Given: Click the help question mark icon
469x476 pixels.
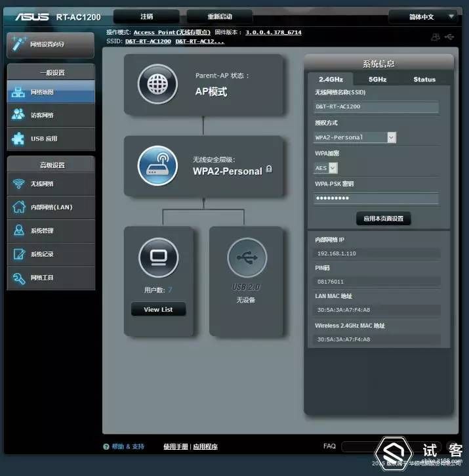Looking at the screenshot, I should (x=106, y=446).
